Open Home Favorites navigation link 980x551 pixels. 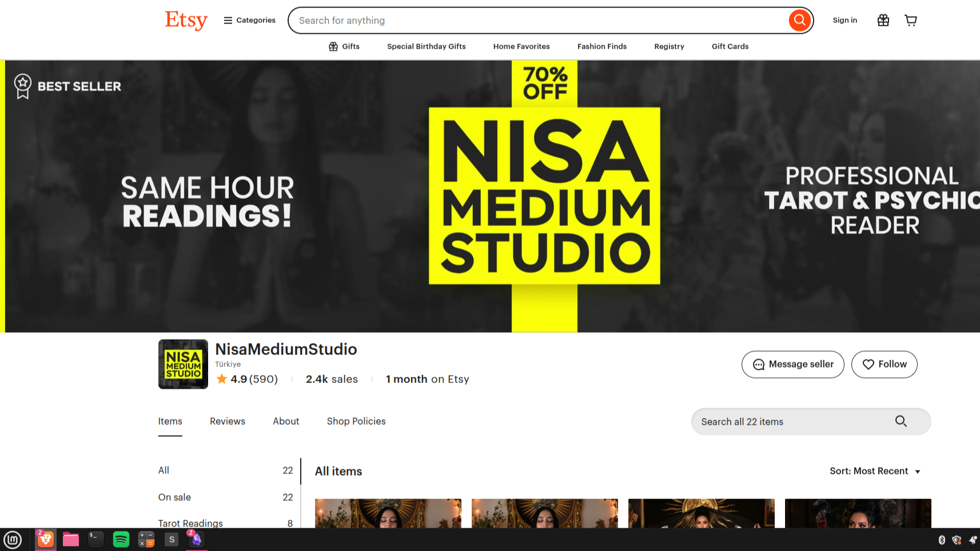(x=521, y=46)
